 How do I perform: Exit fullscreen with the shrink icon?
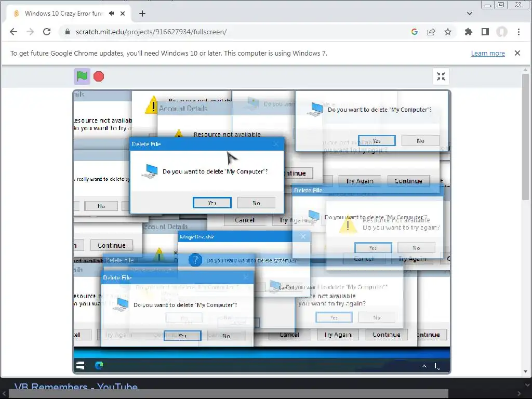(x=441, y=76)
